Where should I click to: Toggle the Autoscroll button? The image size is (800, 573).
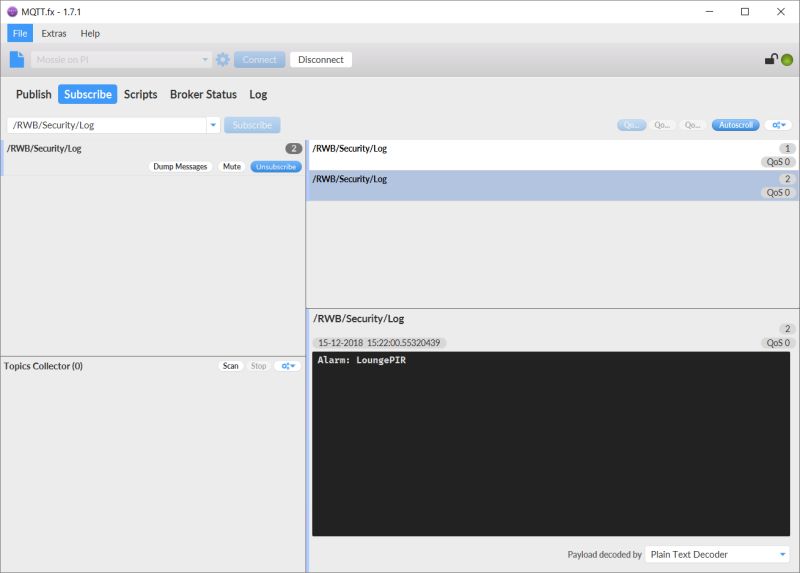click(735, 125)
